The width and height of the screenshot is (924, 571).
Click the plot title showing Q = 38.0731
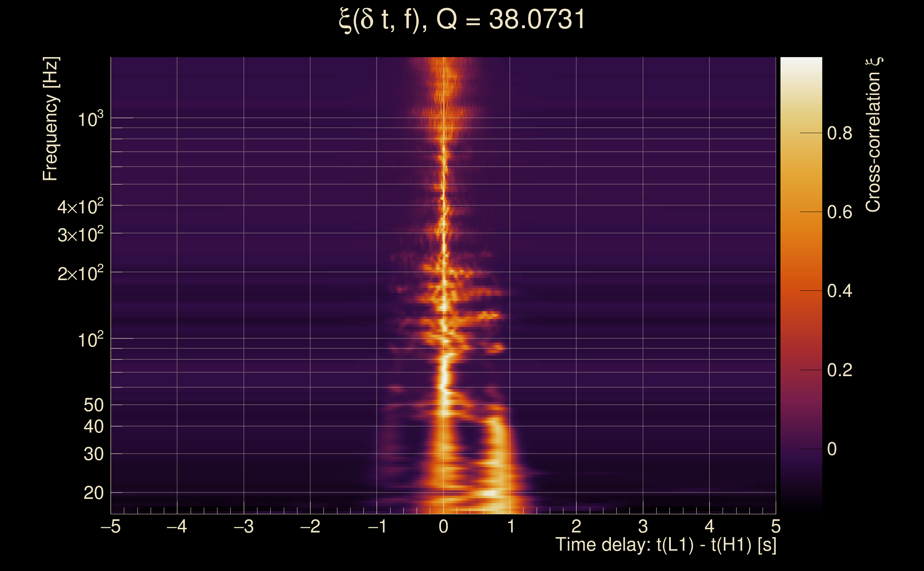click(x=462, y=20)
